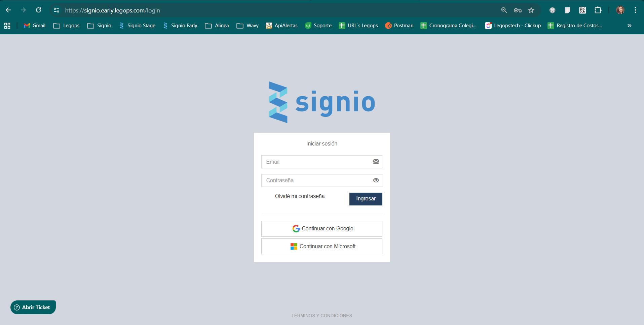Screen dimensions: 644x325
Task: Toggle password visibility eye icon
Action: tap(376, 181)
